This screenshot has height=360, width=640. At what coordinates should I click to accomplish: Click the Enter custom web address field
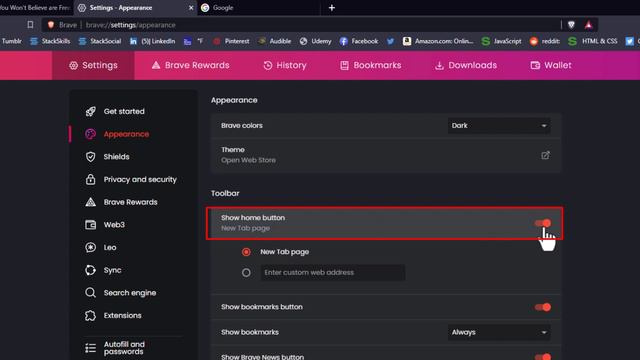(x=333, y=272)
